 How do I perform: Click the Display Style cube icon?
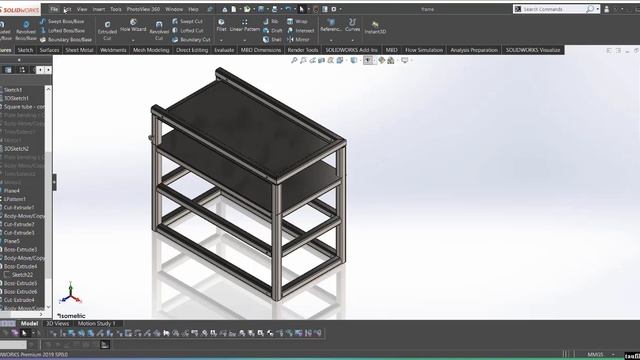pos(353,60)
